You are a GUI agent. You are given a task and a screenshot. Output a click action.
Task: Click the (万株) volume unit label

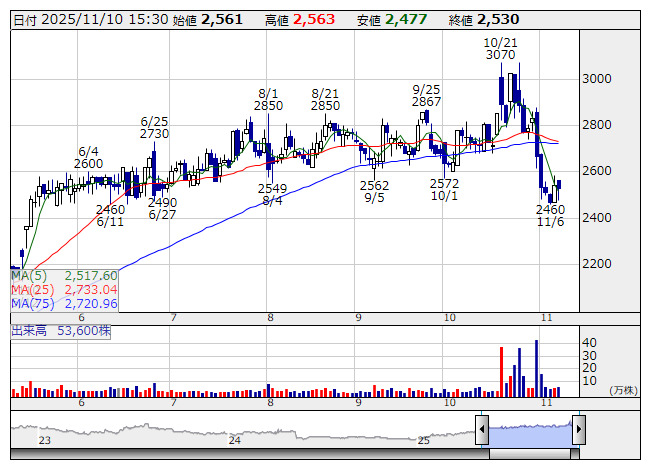[x=623, y=390]
